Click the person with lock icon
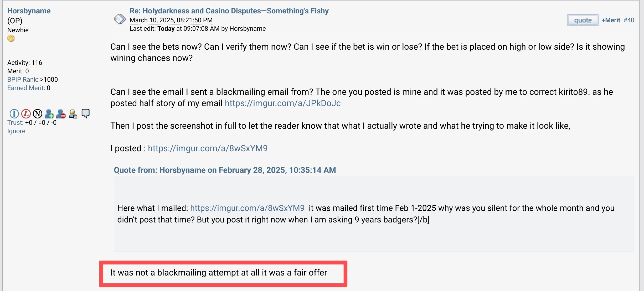This screenshot has height=291, width=644. (x=73, y=114)
